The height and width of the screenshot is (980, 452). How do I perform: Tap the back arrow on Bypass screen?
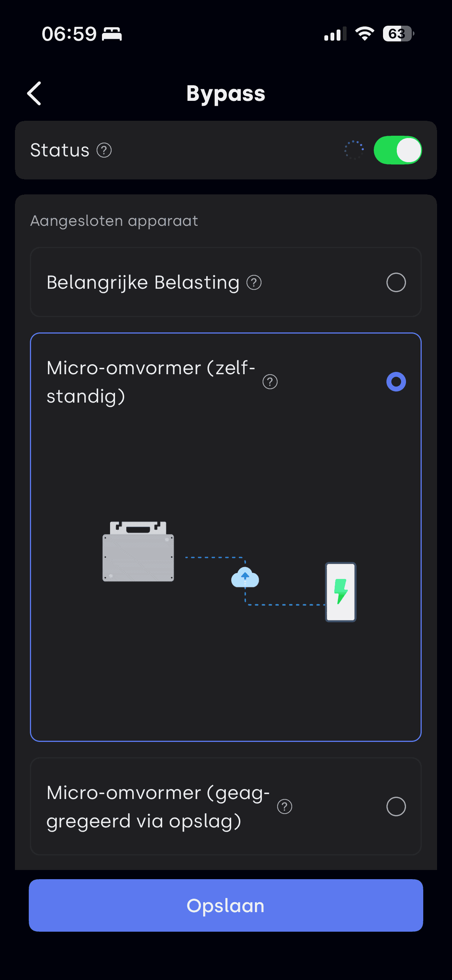(x=34, y=93)
